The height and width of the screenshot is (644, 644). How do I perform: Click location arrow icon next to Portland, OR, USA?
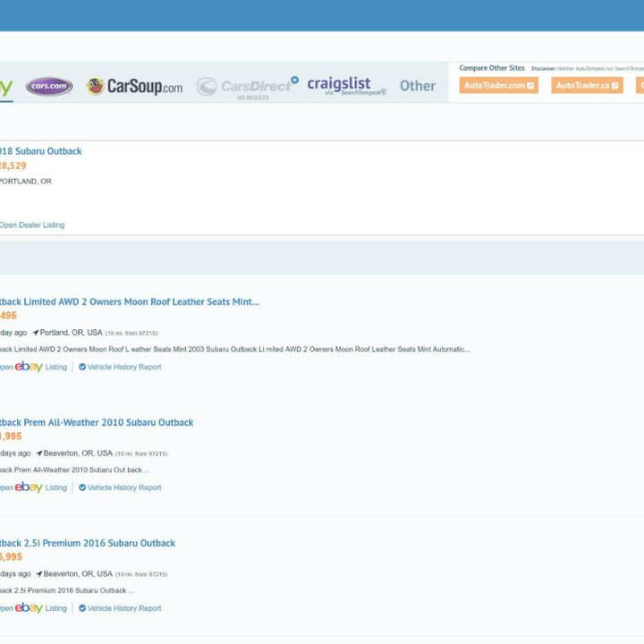(36, 333)
